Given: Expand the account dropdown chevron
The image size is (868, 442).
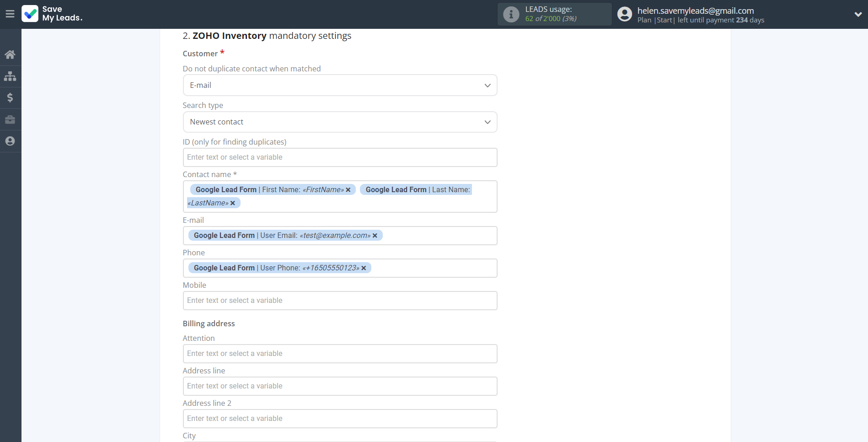Looking at the screenshot, I should 858,14.
